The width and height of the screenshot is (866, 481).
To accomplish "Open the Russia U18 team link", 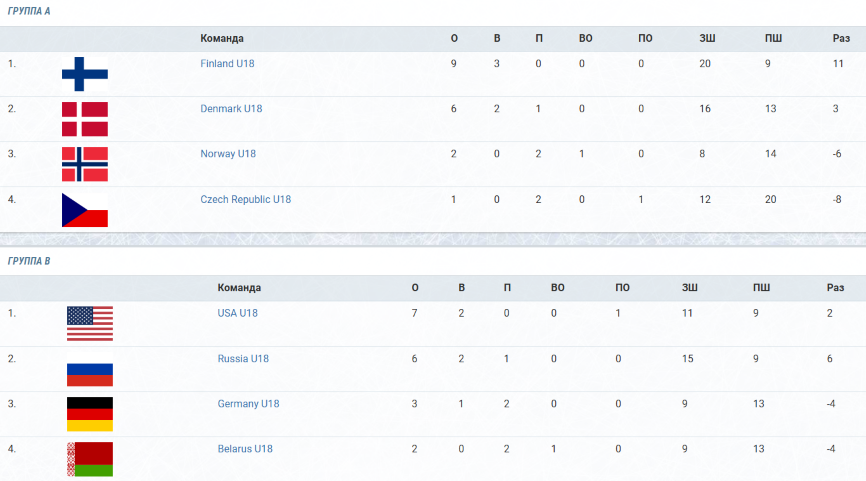I will pos(243,358).
